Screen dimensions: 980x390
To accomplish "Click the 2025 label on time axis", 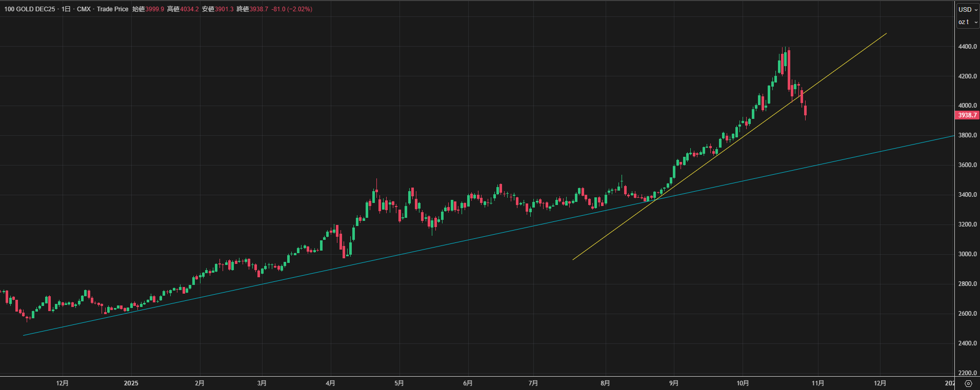I will pos(131,383).
